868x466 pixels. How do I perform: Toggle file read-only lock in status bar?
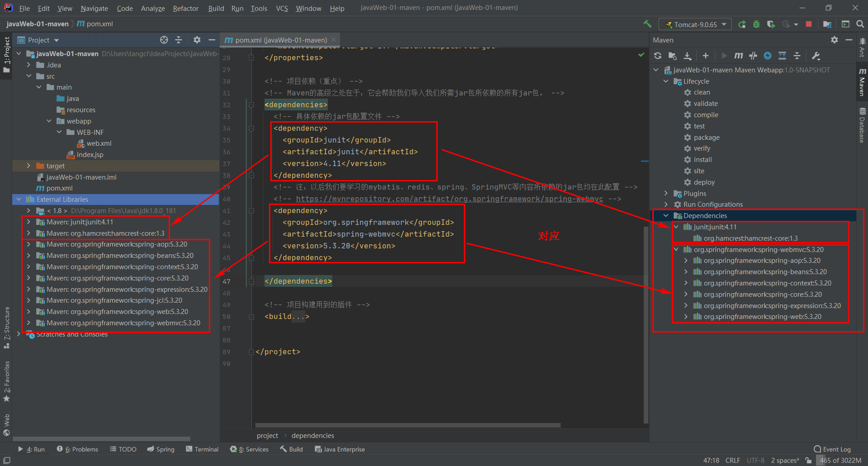(808, 461)
